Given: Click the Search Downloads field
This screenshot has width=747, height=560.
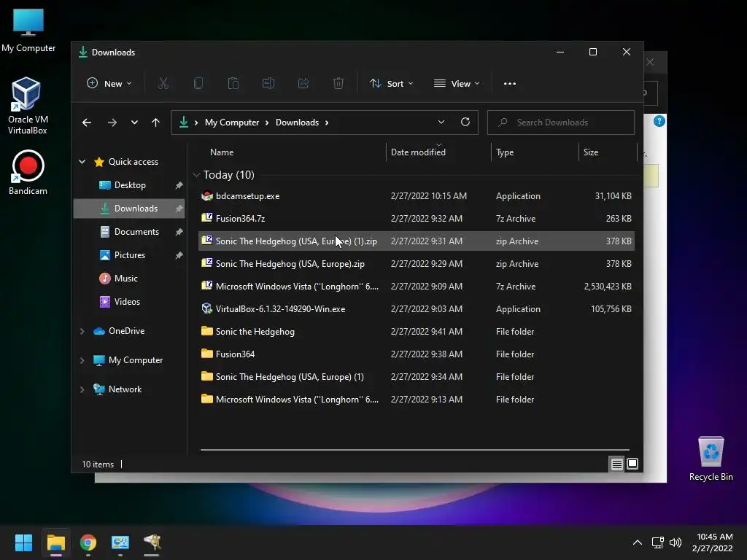Looking at the screenshot, I should pyautogui.click(x=561, y=122).
